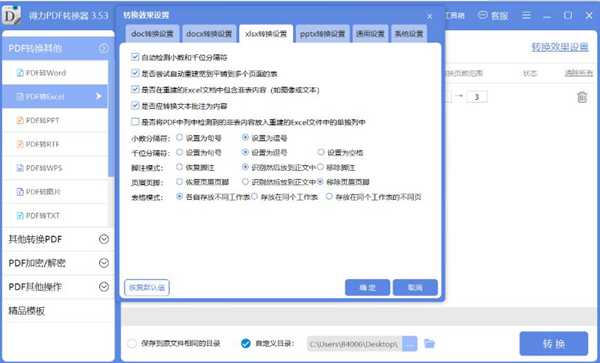Open the 转换效果设置 link
The height and width of the screenshot is (363, 600).
coord(560,47)
